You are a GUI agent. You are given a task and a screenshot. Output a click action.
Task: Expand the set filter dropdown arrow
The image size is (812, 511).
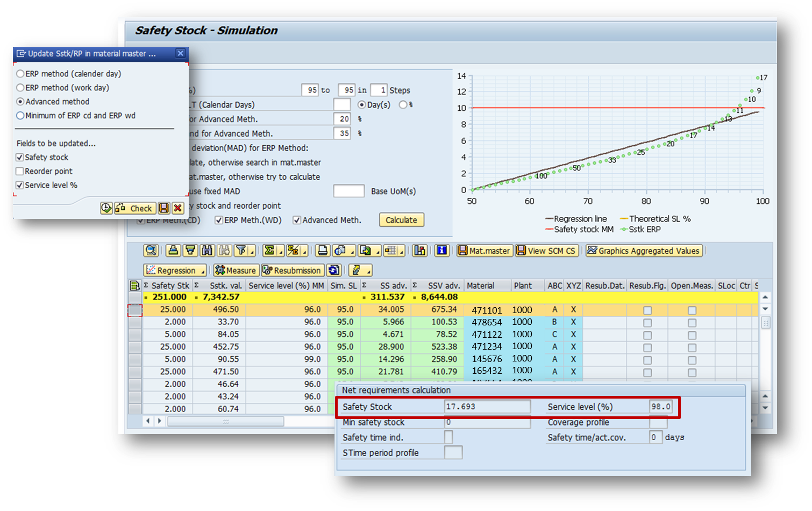tap(252, 252)
